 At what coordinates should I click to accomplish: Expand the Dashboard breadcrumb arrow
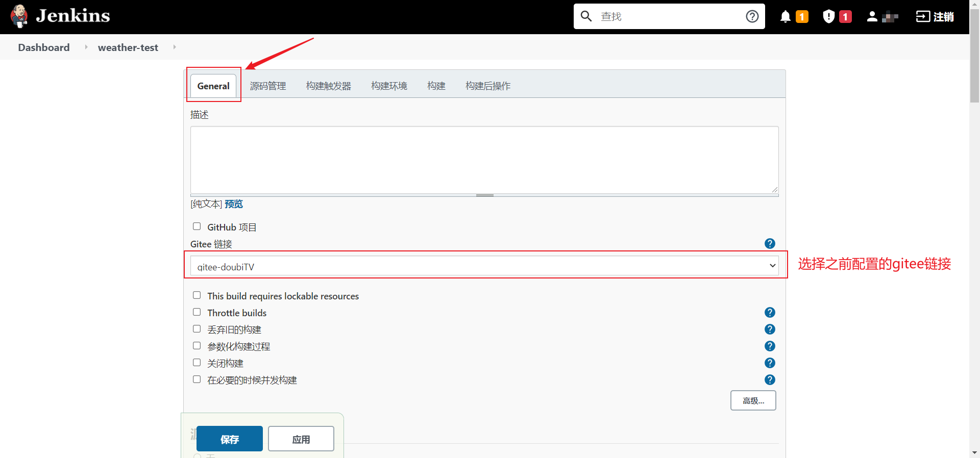point(86,47)
